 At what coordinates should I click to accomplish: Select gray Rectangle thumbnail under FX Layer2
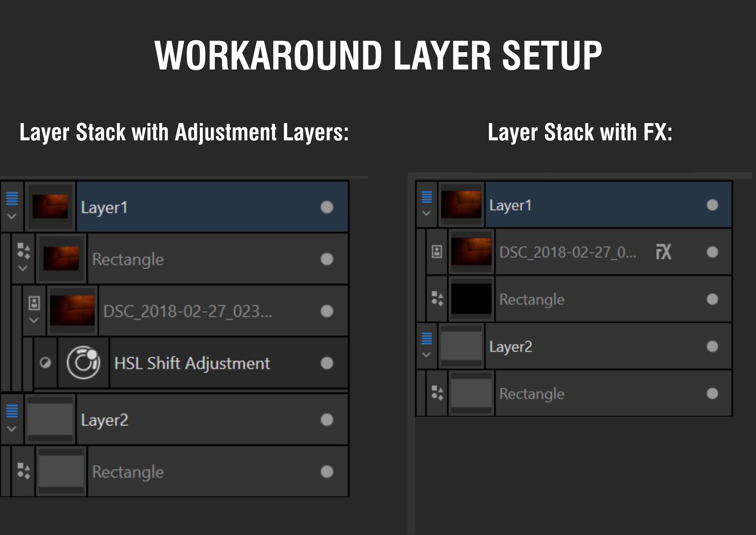point(471,393)
